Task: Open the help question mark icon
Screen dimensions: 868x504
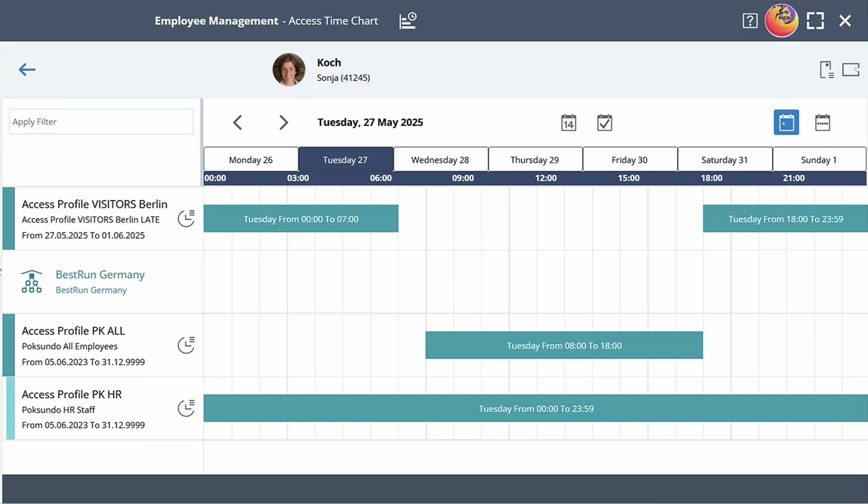Action: tap(750, 21)
